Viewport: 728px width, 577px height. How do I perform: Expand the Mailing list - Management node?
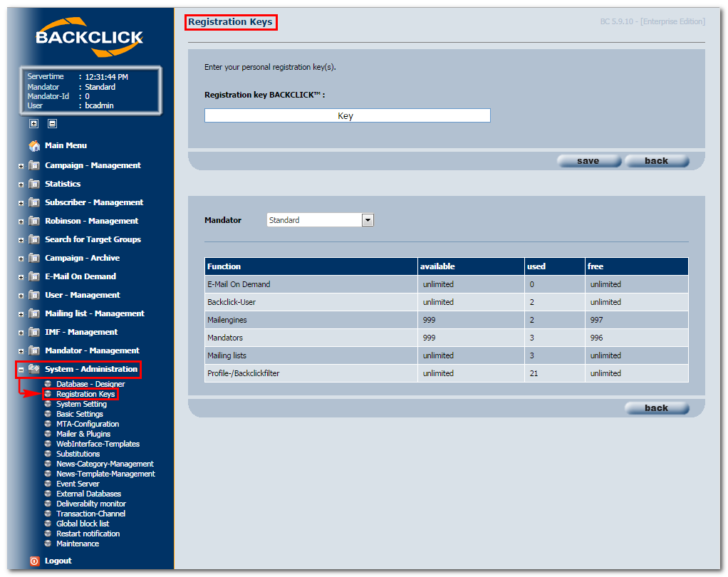pyautogui.click(x=21, y=314)
